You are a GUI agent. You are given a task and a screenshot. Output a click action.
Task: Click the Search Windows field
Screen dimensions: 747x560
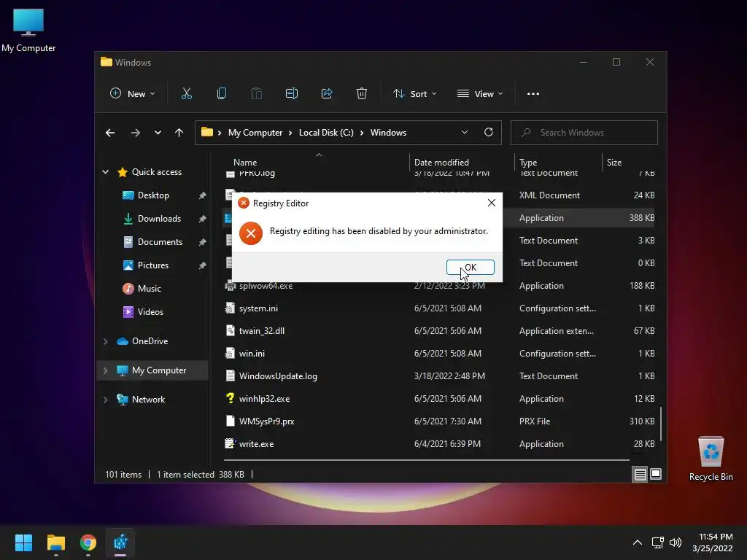click(584, 133)
